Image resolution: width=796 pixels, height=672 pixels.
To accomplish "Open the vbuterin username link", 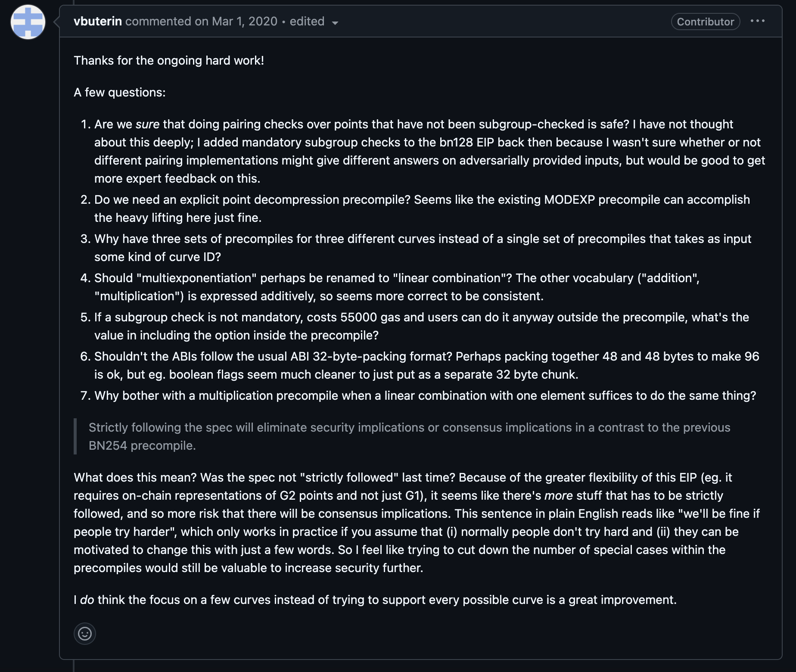I will pyautogui.click(x=98, y=22).
